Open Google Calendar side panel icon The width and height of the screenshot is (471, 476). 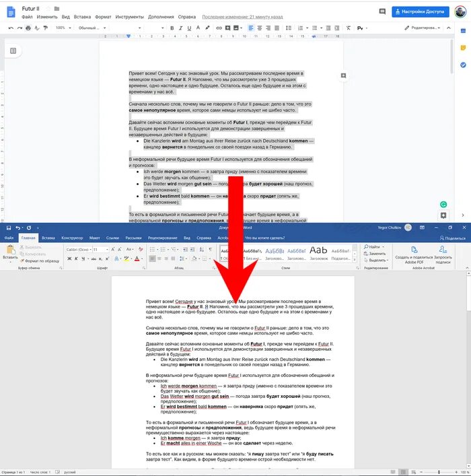[x=463, y=31]
